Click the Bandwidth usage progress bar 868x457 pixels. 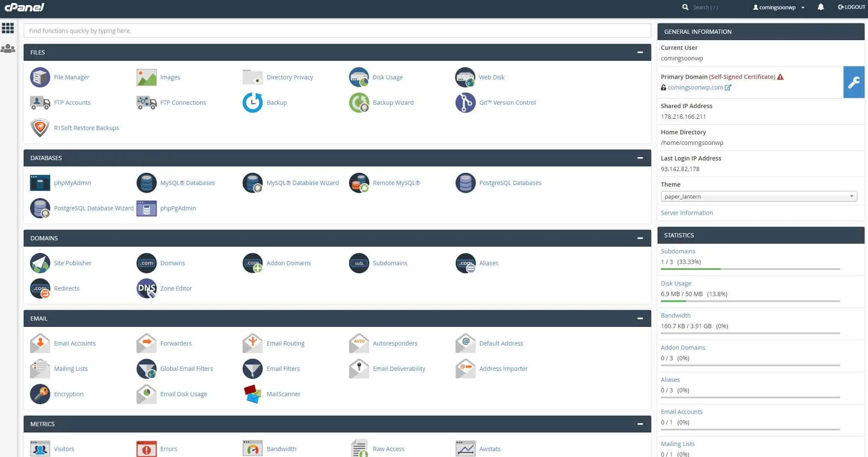click(x=751, y=333)
